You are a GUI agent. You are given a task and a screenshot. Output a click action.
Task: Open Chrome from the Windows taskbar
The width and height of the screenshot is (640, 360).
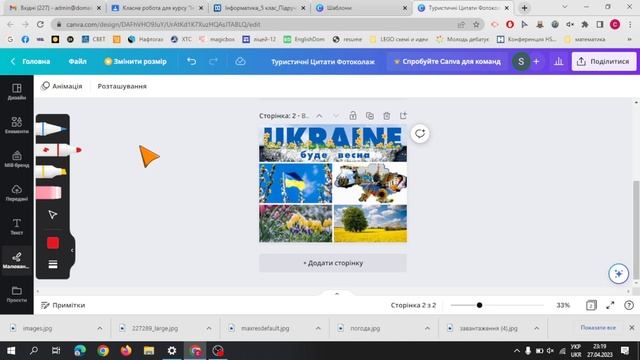click(x=103, y=351)
